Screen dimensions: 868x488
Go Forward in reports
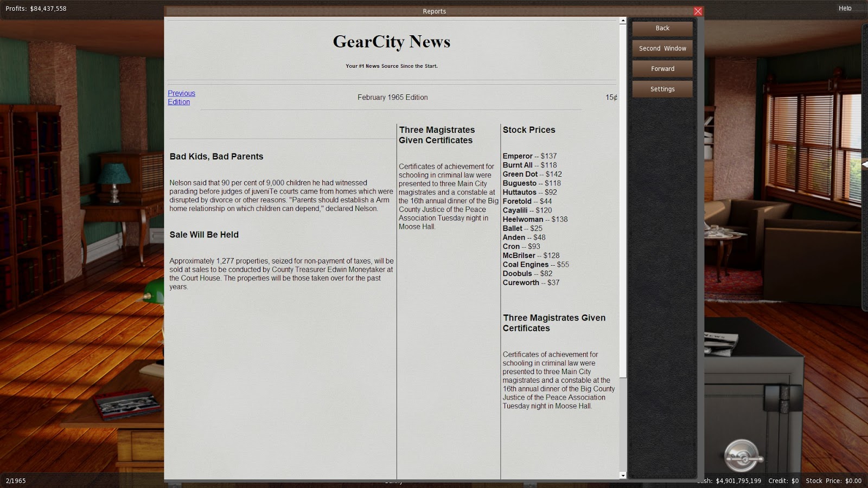[x=662, y=69]
